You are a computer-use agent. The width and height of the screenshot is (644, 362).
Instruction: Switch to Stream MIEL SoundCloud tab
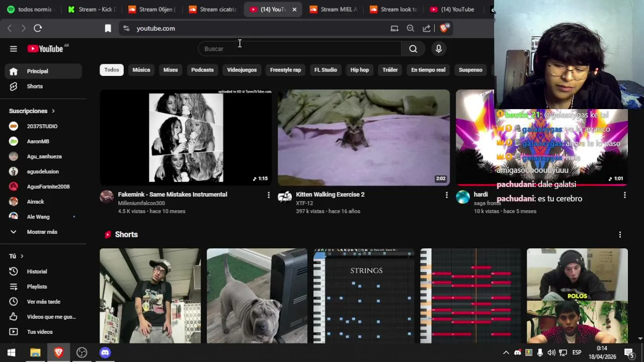click(x=334, y=9)
